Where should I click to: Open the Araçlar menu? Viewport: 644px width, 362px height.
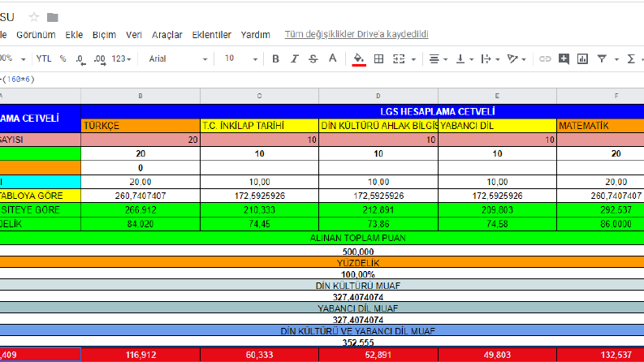click(x=166, y=35)
